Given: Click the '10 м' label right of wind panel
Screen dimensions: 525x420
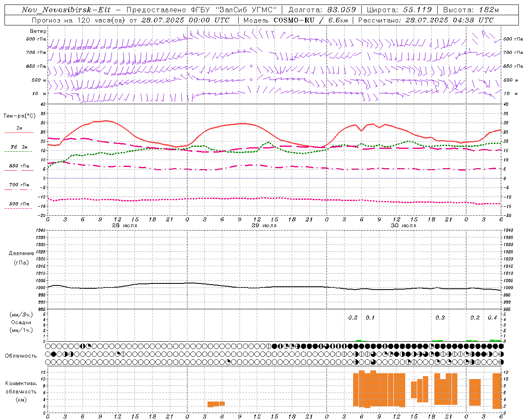Looking at the screenshot, I should point(510,94).
